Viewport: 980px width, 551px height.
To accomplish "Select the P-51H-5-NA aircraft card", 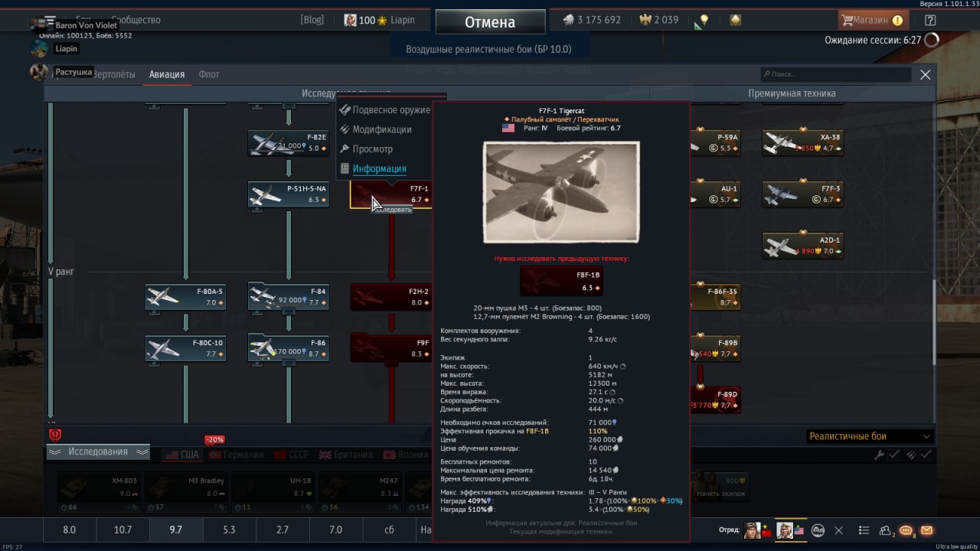I will click(289, 194).
